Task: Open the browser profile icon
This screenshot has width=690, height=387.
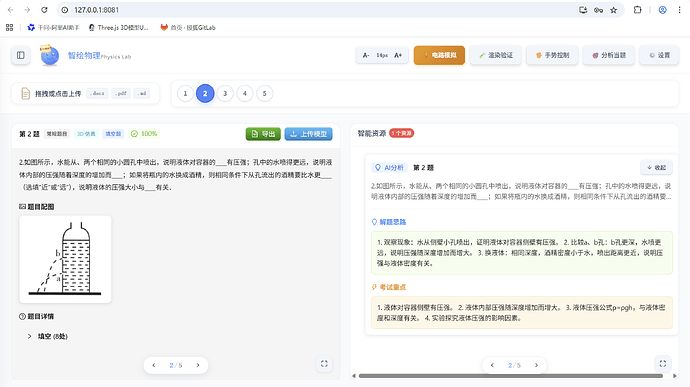Action: [x=662, y=10]
